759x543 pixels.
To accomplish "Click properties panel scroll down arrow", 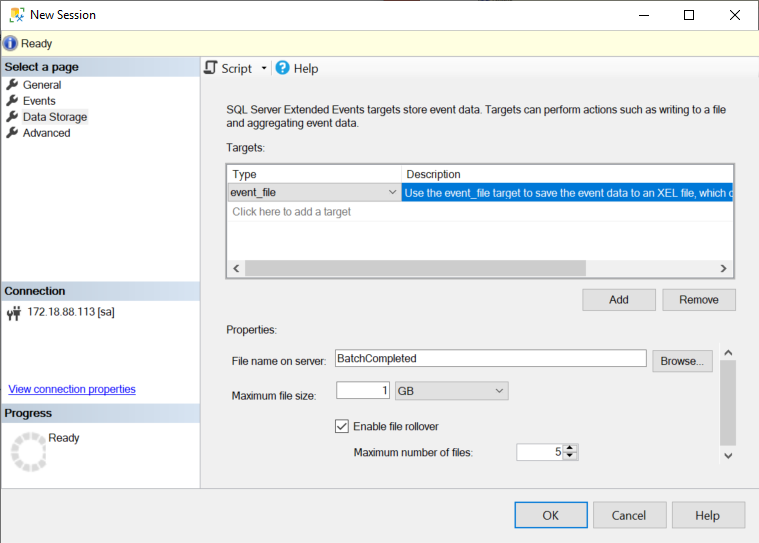I will [728, 455].
